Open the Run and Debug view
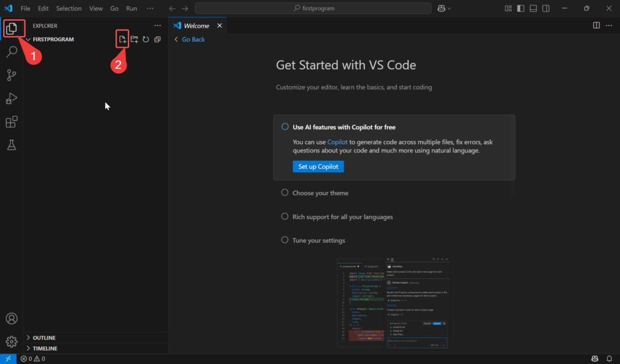 click(x=12, y=99)
